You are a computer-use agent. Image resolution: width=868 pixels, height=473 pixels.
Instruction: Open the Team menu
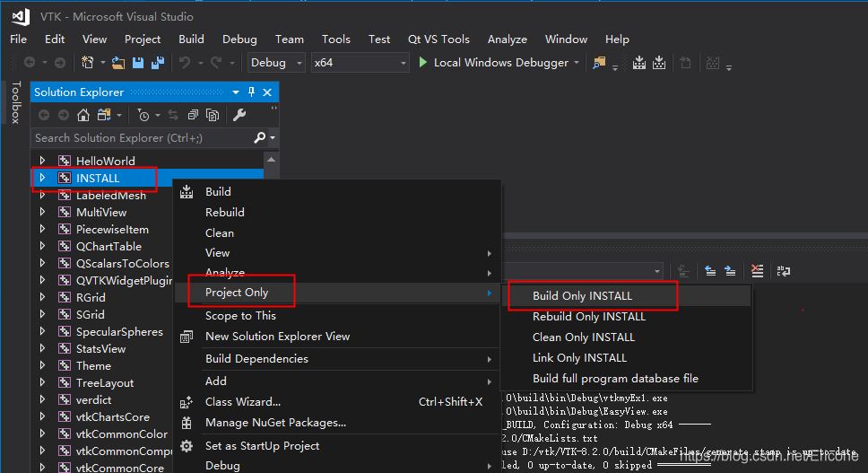click(290, 39)
